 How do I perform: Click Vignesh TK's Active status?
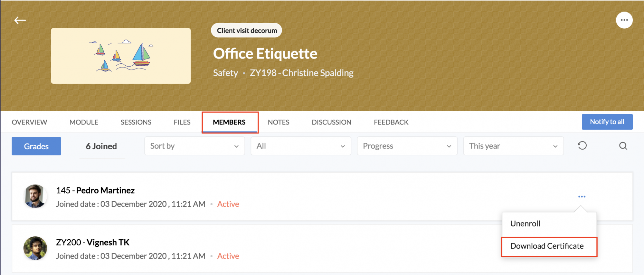coord(228,256)
